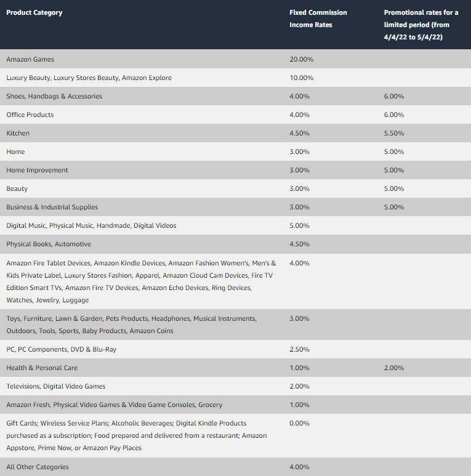This screenshot has width=471, height=476.
Task: Select the All Other Categories cell
Action: (38, 467)
